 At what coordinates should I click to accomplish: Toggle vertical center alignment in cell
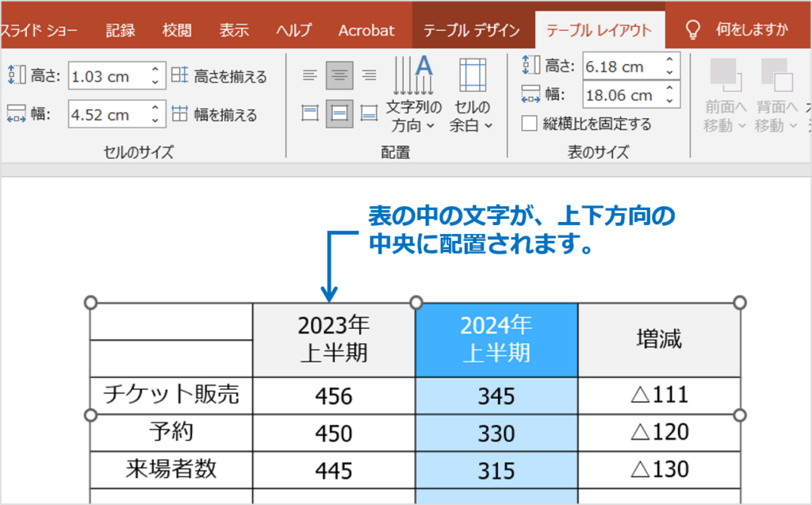pyautogui.click(x=339, y=113)
